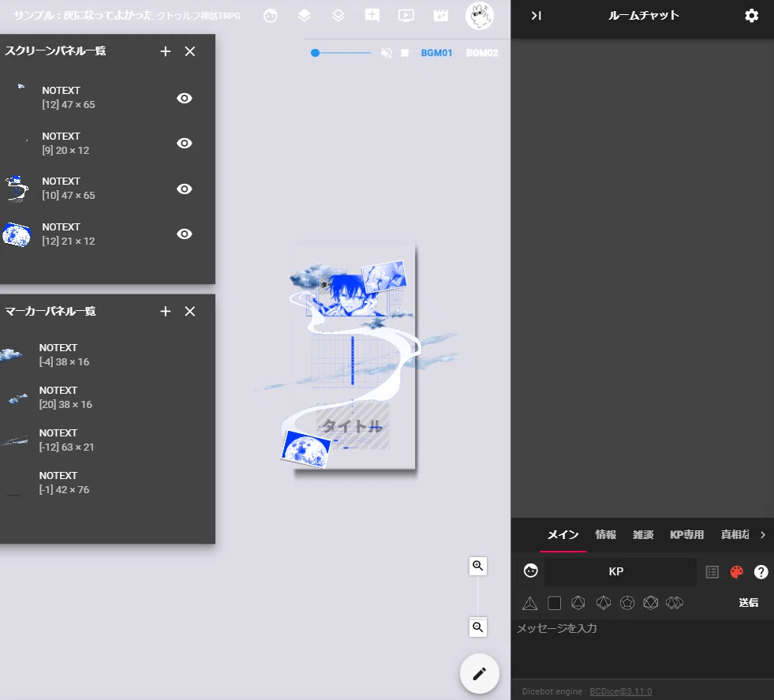Open the BCDice@3.11.0 link

[620, 691]
